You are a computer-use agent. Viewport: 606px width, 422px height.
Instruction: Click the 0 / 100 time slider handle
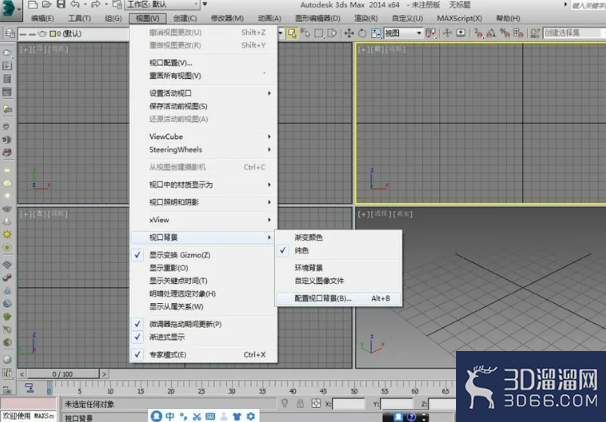click(63, 374)
